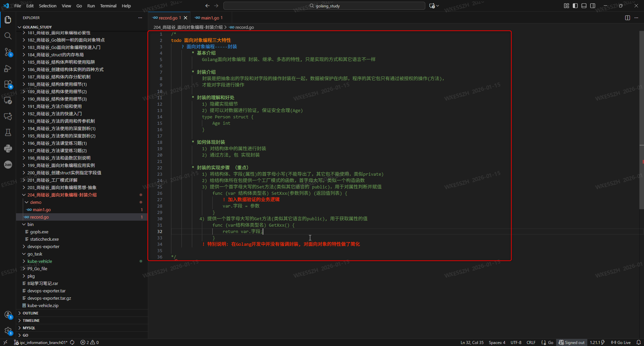This screenshot has height=346, width=644.
Task: Expand the 203_尚硅谷_面向对象编程思想-抽象 folder
Action: (82, 187)
